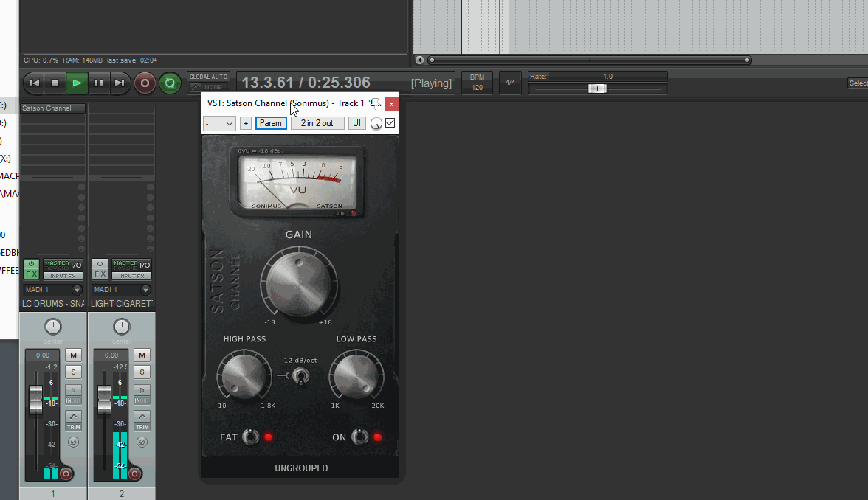Screen dimensions: 868x500
Task: Toggle Master send on LC DRUMS track
Action: click(x=56, y=265)
